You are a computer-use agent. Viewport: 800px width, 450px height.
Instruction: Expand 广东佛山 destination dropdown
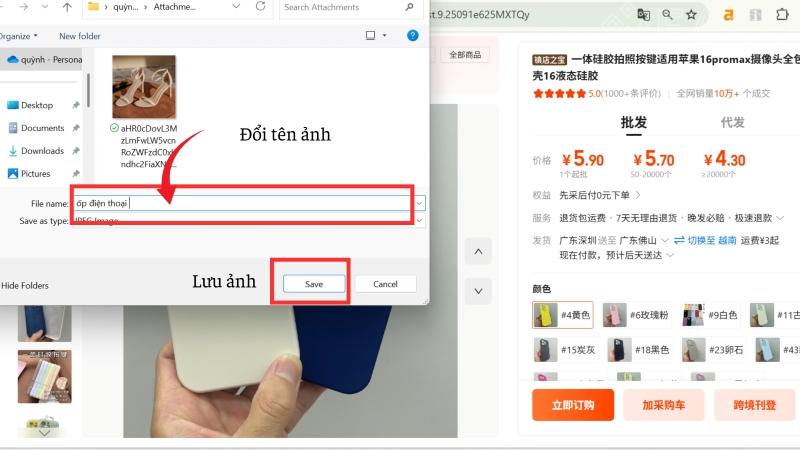(664, 240)
